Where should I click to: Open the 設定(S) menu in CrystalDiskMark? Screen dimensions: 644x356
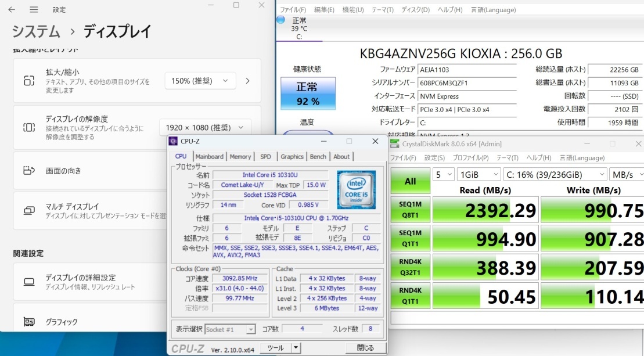click(434, 158)
